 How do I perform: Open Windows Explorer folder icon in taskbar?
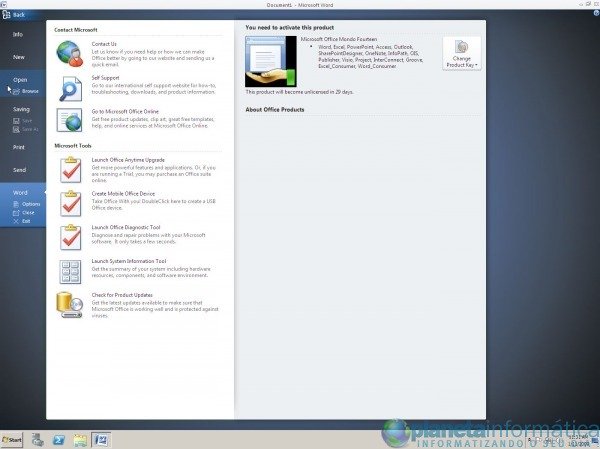pyautogui.click(x=80, y=440)
